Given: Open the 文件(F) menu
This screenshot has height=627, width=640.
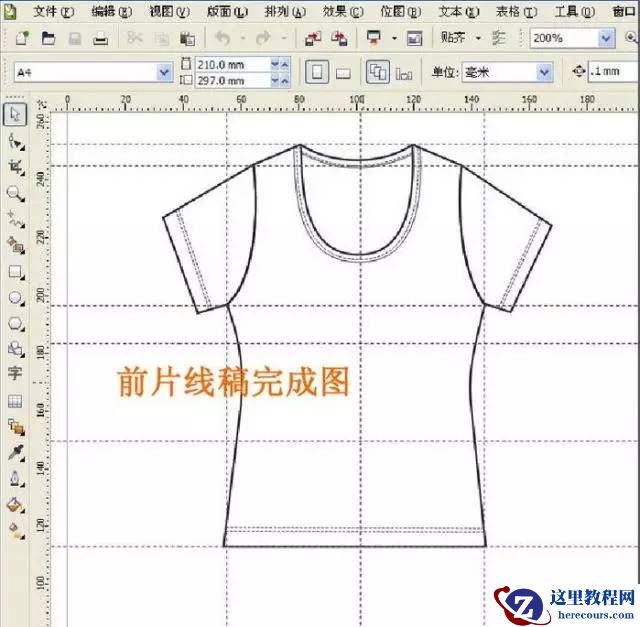Looking at the screenshot, I should (53, 11).
